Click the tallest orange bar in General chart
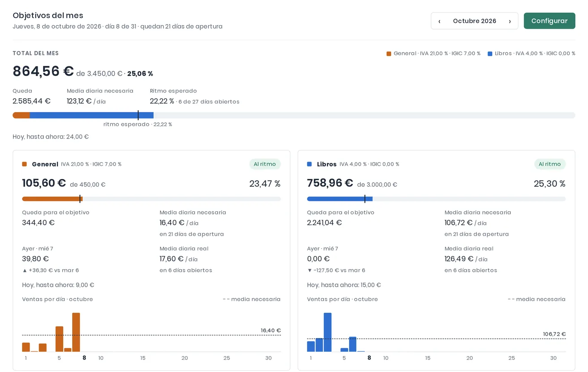Screen dimensions: 588x372 click(x=76, y=332)
